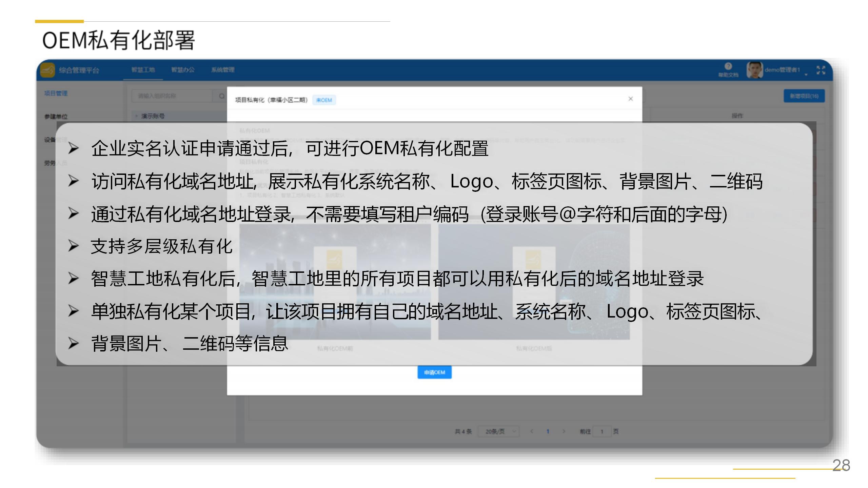
Task: Click the bullet text 支持多层级私有化
Action: 162,246
